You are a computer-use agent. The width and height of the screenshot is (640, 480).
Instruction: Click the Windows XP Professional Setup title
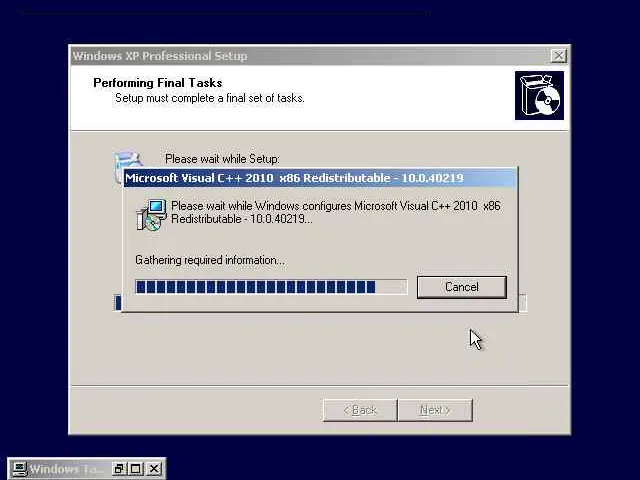(160, 56)
